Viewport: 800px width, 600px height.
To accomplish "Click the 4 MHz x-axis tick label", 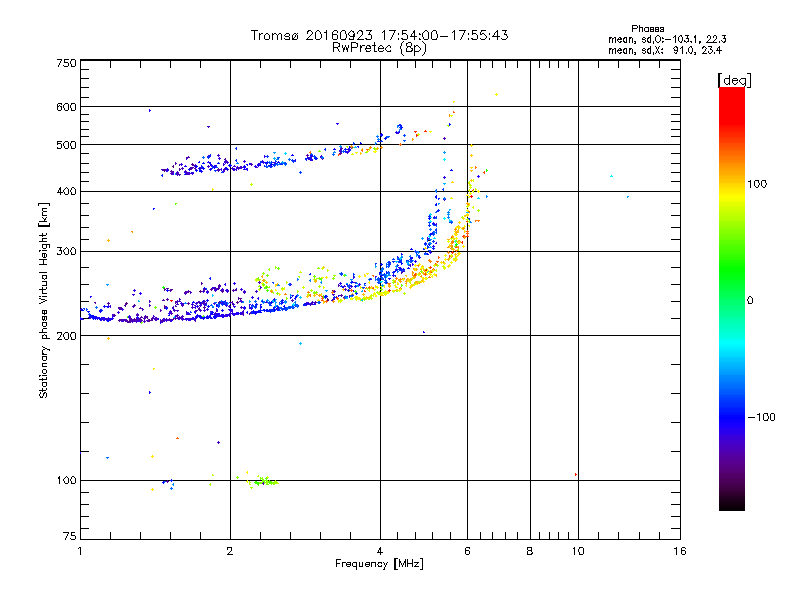I will (380, 551).
